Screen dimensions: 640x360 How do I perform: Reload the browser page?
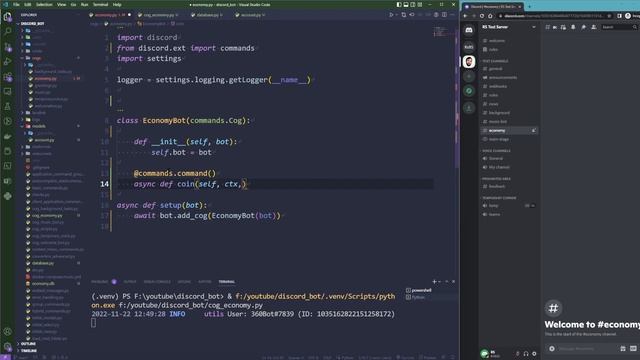coord(482,16)
